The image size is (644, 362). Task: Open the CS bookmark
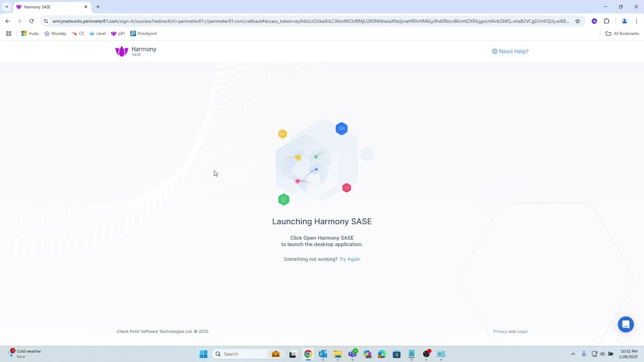click(x=78, y=34)
